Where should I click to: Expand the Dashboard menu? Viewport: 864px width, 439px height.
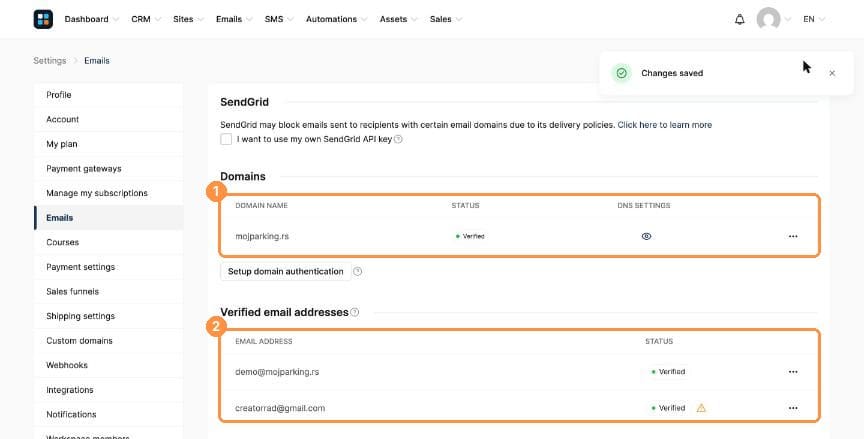click(91, 19)
